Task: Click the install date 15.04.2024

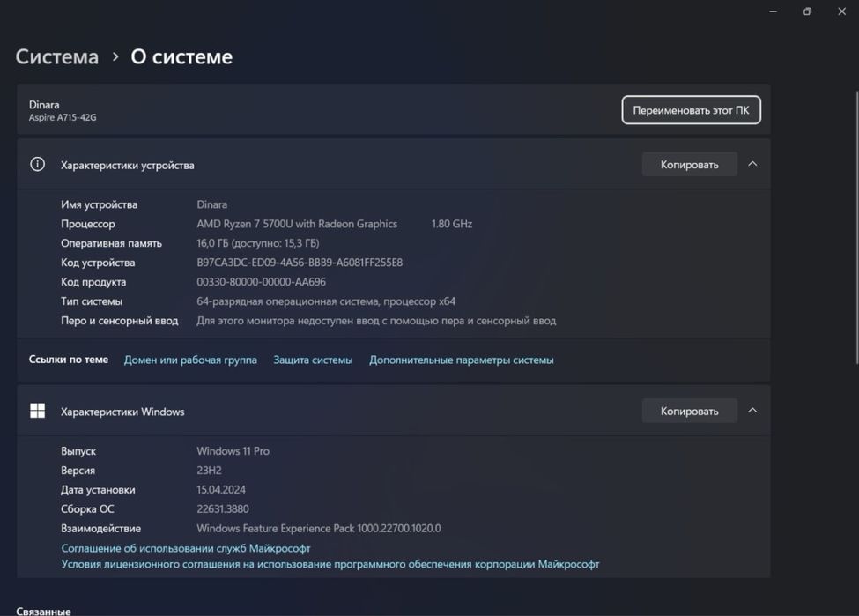Action: coord(221,489)
